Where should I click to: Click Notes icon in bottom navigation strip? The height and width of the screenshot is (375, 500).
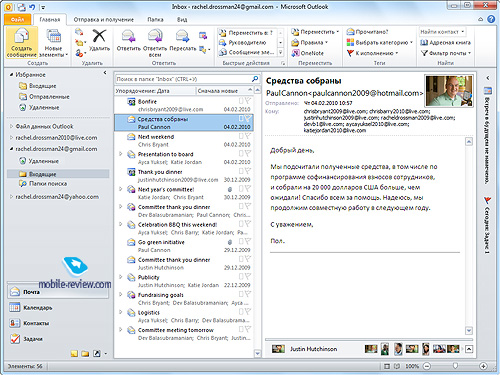pyautogui.click(x=74, y=354)
